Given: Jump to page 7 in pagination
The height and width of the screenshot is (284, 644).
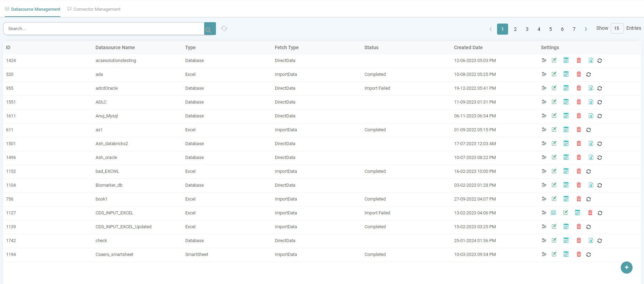Looking at the screenshot, I should [x=574, y=29].
